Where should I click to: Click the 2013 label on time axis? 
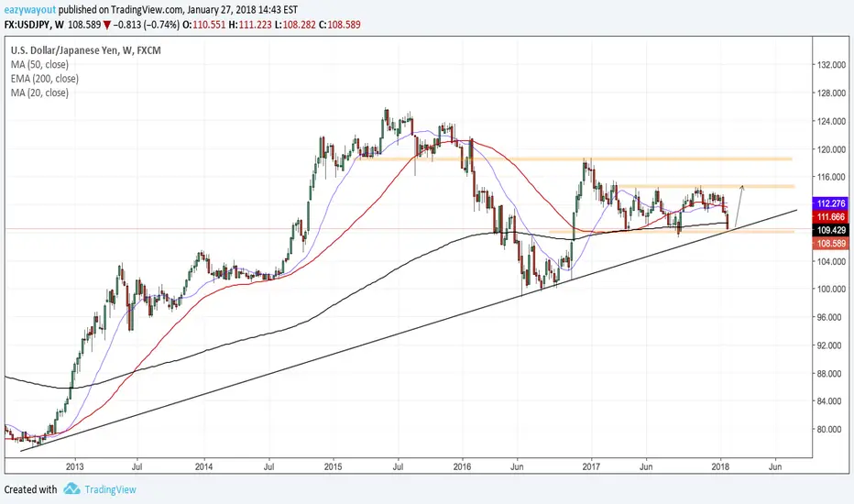[x=74, y=466]
